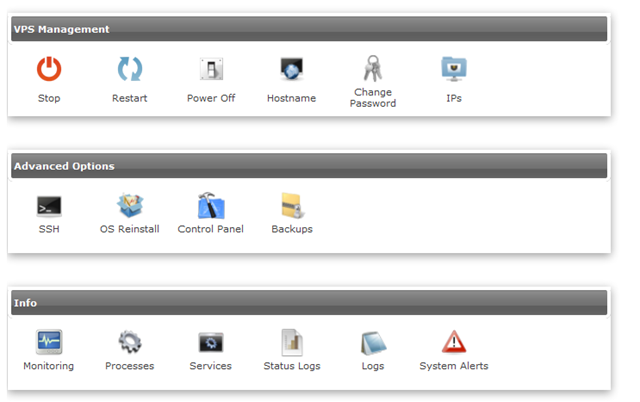This screenshot has height=402, width=640.
Task: View Processes via the gear icon
Action: (x=130, y=342)
